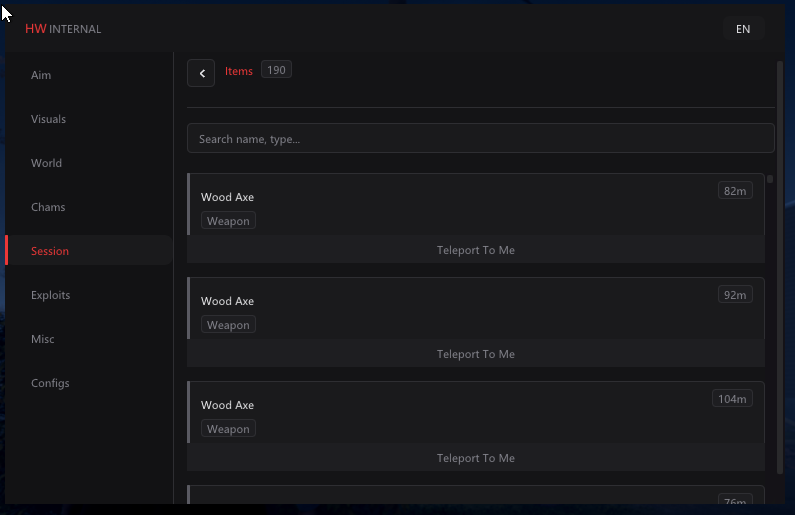Click the Weapon tag on the 92m item
This screenshot has width=795, height=515.
[228, 324]
